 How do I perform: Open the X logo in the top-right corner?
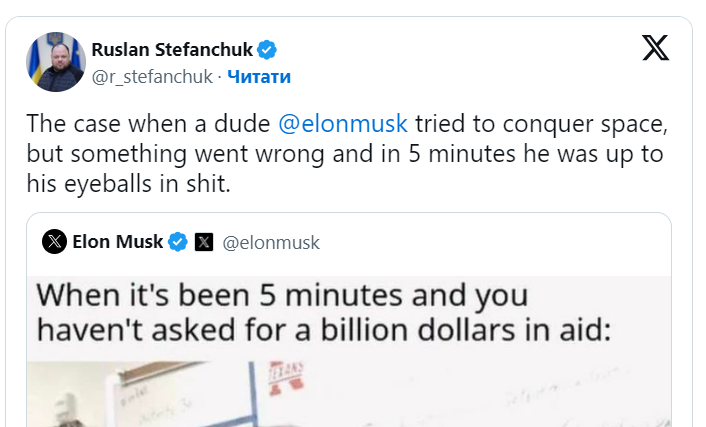pos(655,48)
